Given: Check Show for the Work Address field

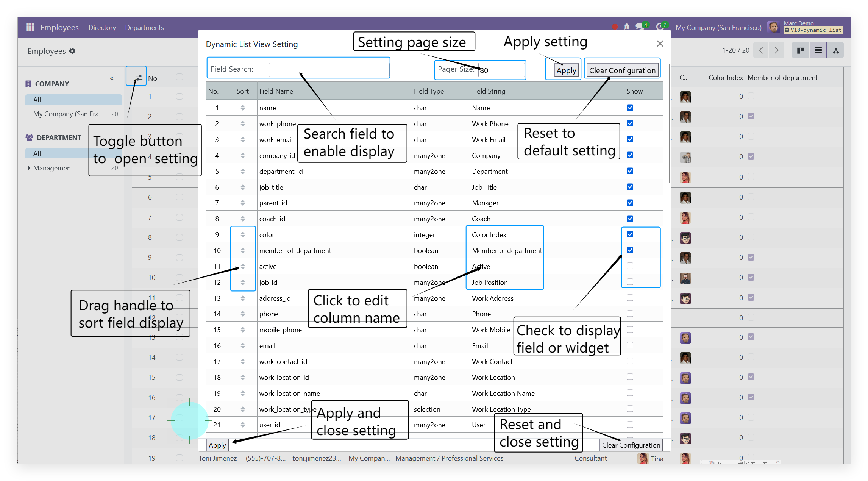Looking at the screenshot, I should [x=630, y=298].
